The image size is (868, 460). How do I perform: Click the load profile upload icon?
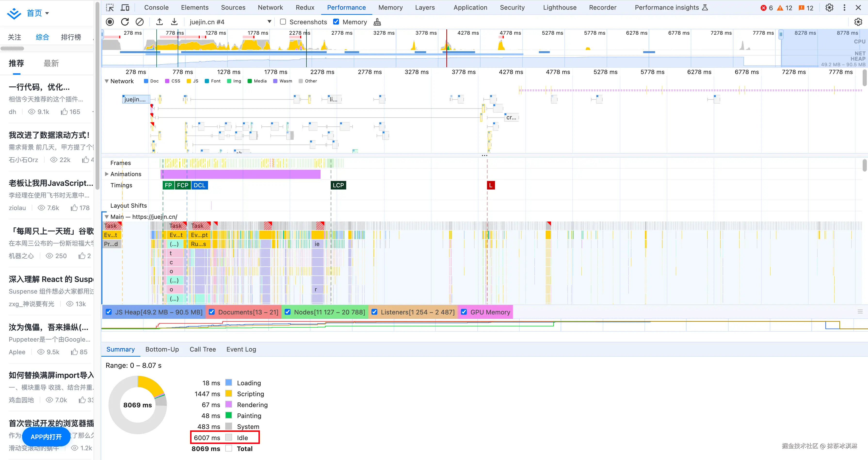[159, 22]
